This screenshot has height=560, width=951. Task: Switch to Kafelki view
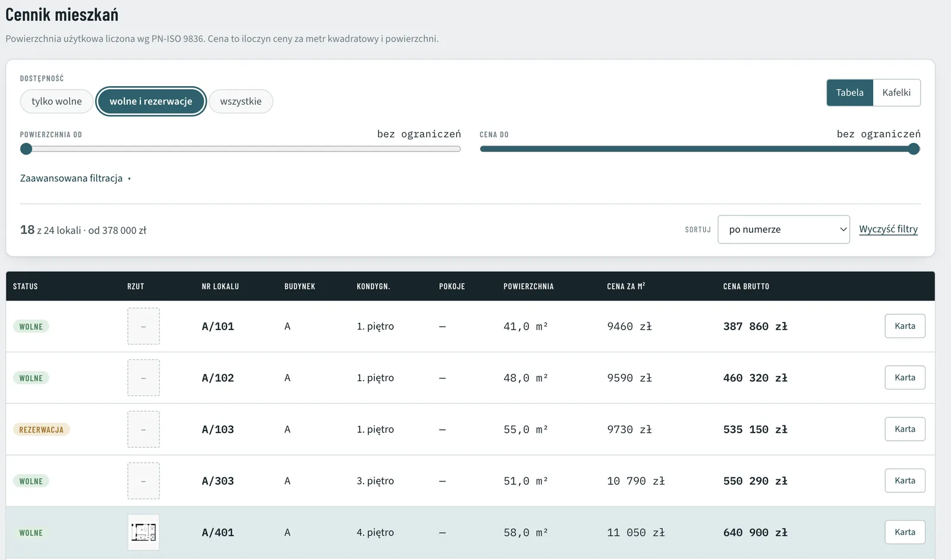coord(896,93)
